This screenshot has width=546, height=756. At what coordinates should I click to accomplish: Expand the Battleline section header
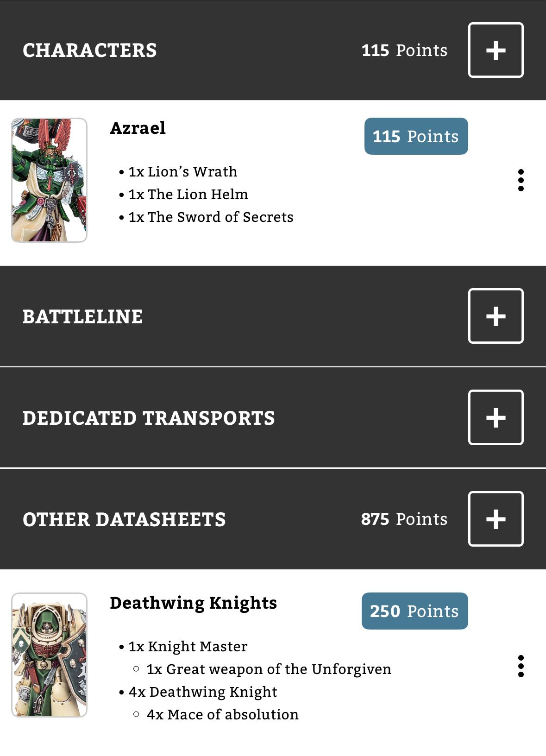click(x=83, y=317)
